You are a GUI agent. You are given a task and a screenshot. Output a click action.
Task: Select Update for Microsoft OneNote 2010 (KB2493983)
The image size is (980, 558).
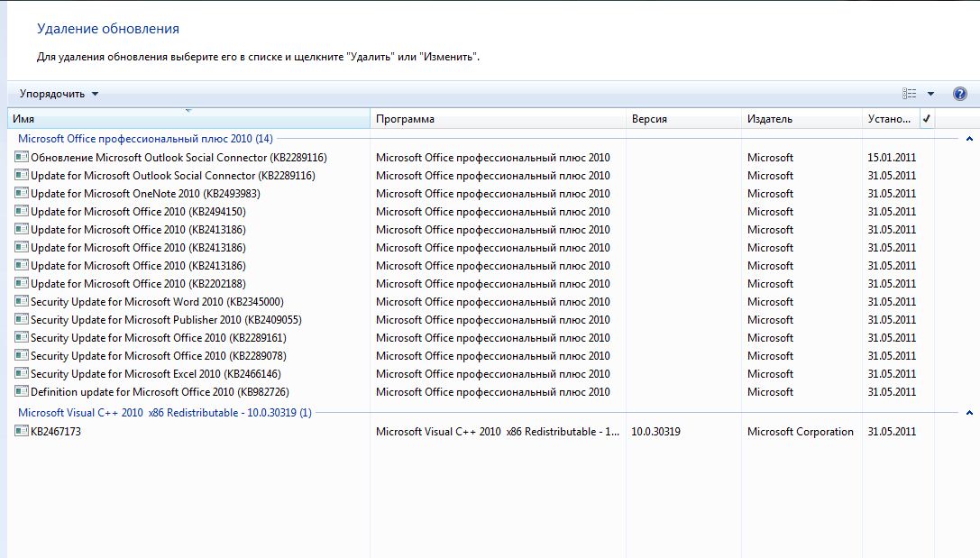point(146,194)
